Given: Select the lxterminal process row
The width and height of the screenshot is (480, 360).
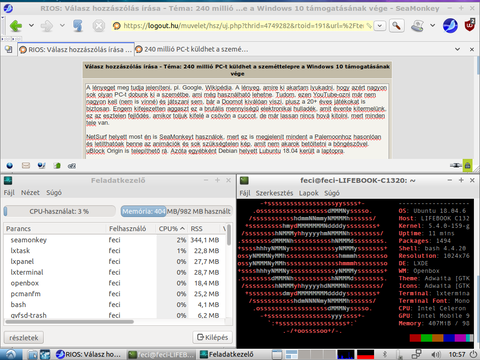Looking at the screenshot, I should tap(115, 272).
